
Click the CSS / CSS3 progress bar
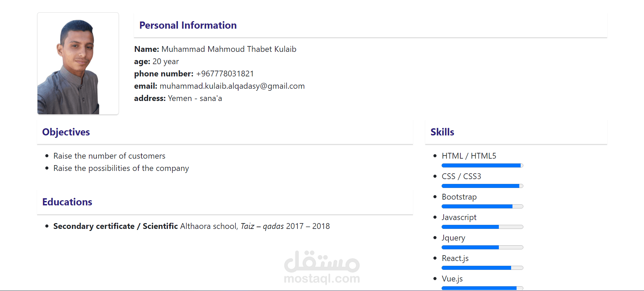(x=482, y=186)
